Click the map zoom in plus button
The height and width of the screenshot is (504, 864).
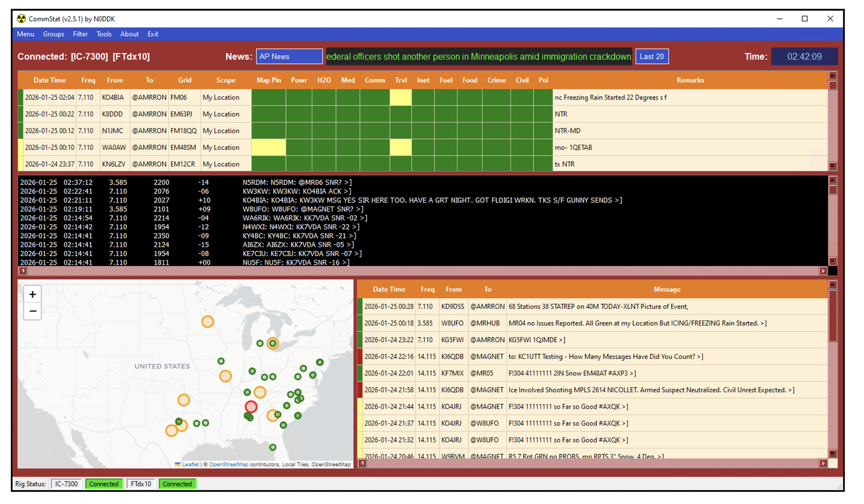pos(33,294)
